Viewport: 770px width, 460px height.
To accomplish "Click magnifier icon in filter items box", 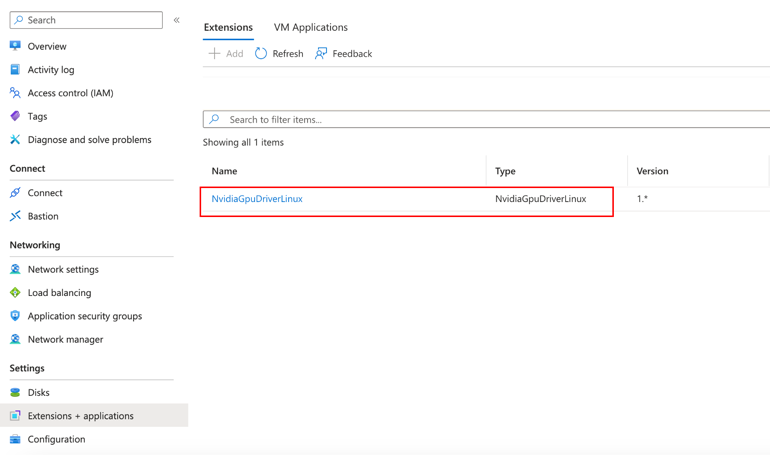I will point(214,119).
